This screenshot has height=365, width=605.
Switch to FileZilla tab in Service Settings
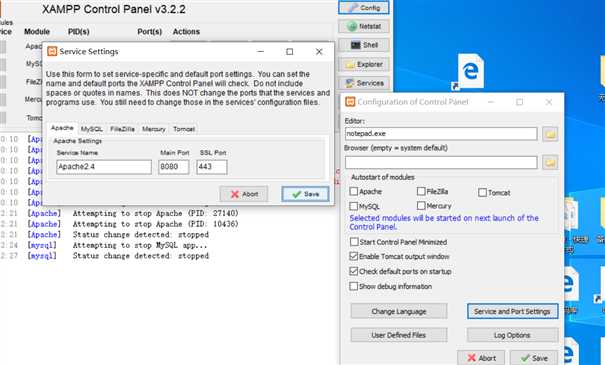click(x=122, y=129)
